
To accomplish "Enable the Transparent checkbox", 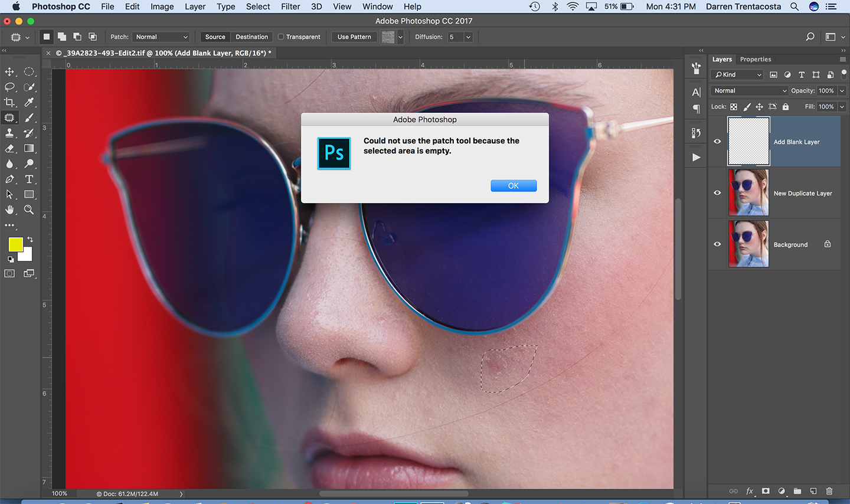I will [x=282, y=37].
